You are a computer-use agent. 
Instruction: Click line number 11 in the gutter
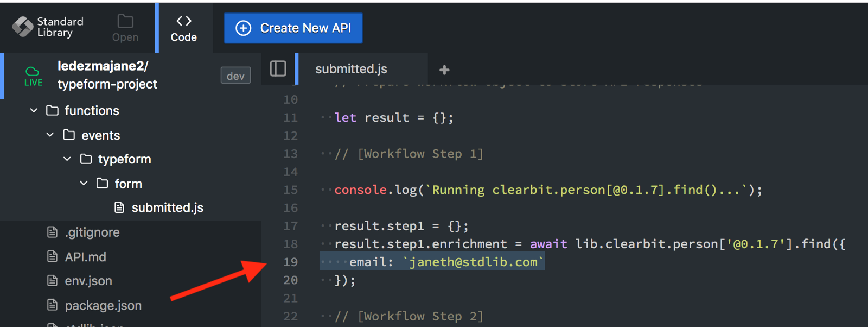click(x=291, y=118)
